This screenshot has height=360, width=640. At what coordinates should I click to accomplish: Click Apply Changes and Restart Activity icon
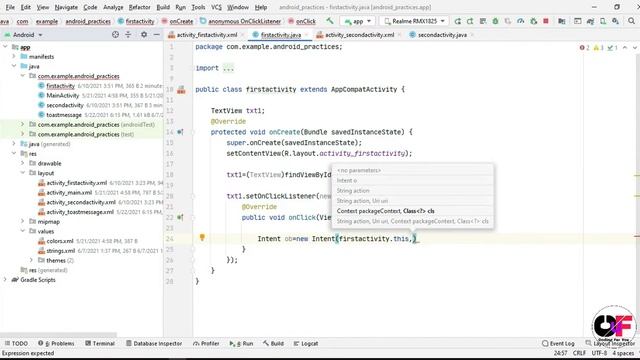(x=470, y=21)
